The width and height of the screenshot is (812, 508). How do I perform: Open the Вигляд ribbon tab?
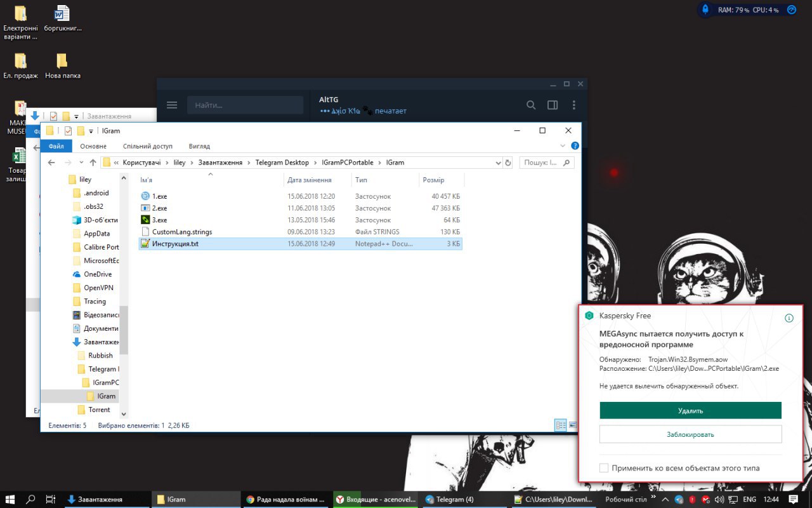tap(199, 146)
